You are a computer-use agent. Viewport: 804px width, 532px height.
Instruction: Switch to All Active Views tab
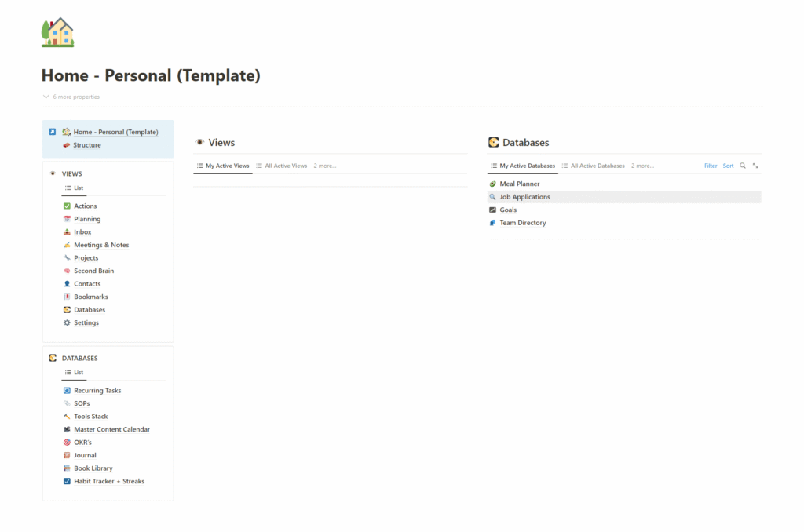[281, 166]
